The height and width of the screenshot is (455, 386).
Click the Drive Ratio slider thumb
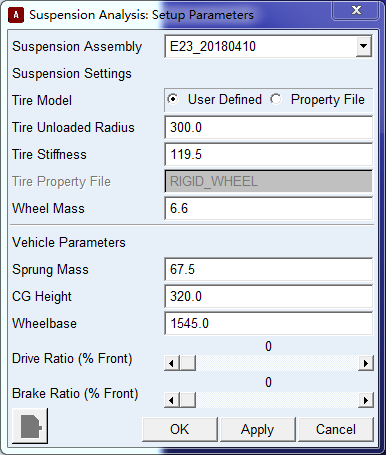(x=188, y=363)
